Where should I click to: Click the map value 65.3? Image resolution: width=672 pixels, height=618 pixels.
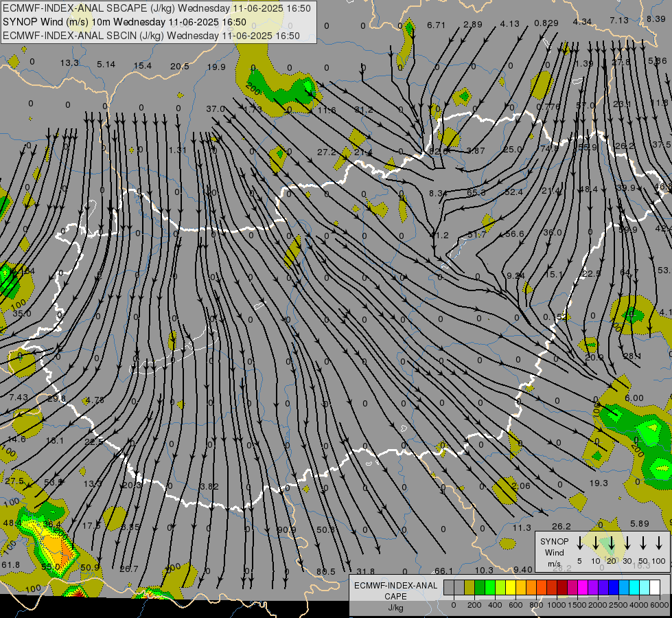[x=476, y=192]
